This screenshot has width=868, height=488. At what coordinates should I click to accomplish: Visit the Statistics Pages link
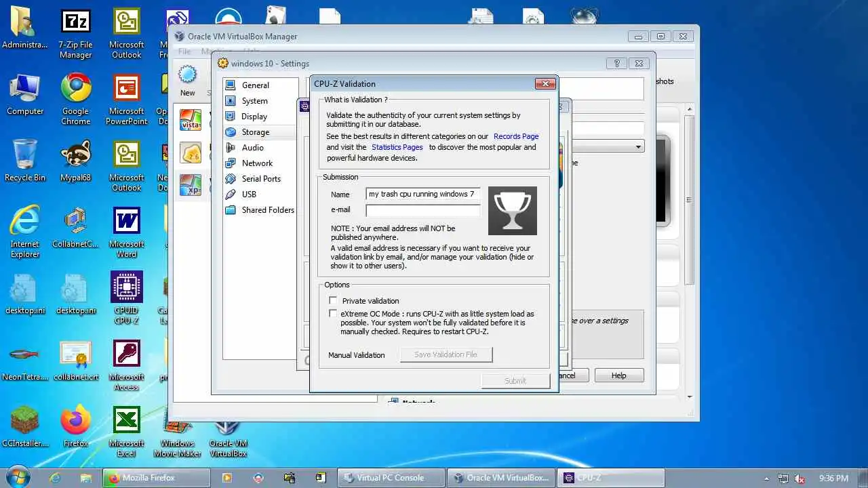click(x=397, y=147)
